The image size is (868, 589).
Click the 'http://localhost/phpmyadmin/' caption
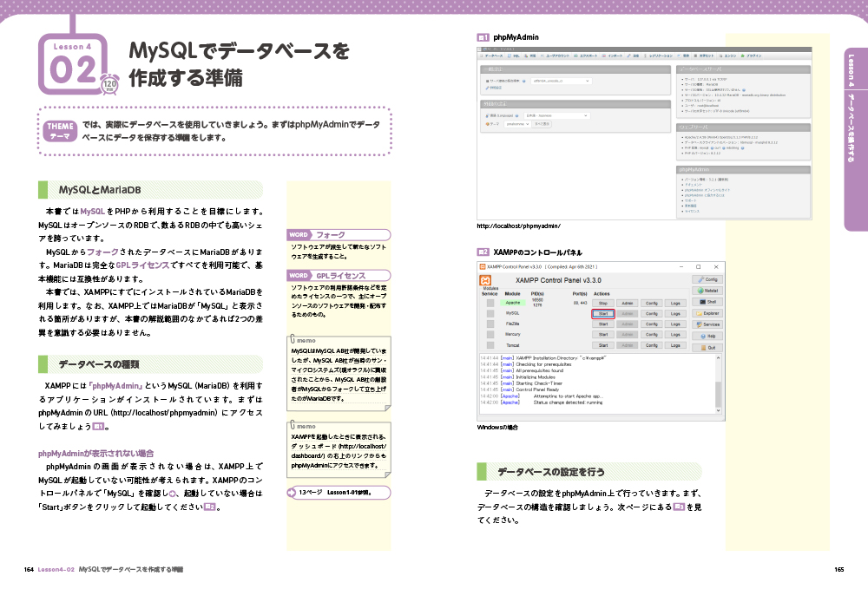[519, 226]
